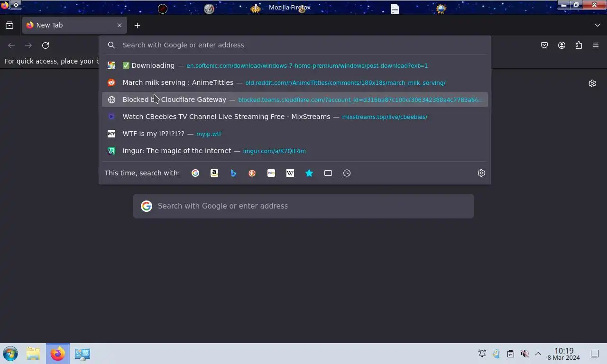Viewport: 607px width, 364px height.
Task: Open the file manager in taskbar
Action: coord(33,354)
